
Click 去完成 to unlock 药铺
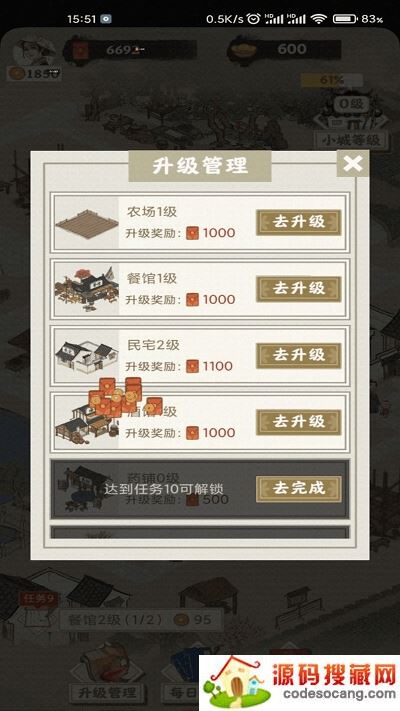pos(298,489)
